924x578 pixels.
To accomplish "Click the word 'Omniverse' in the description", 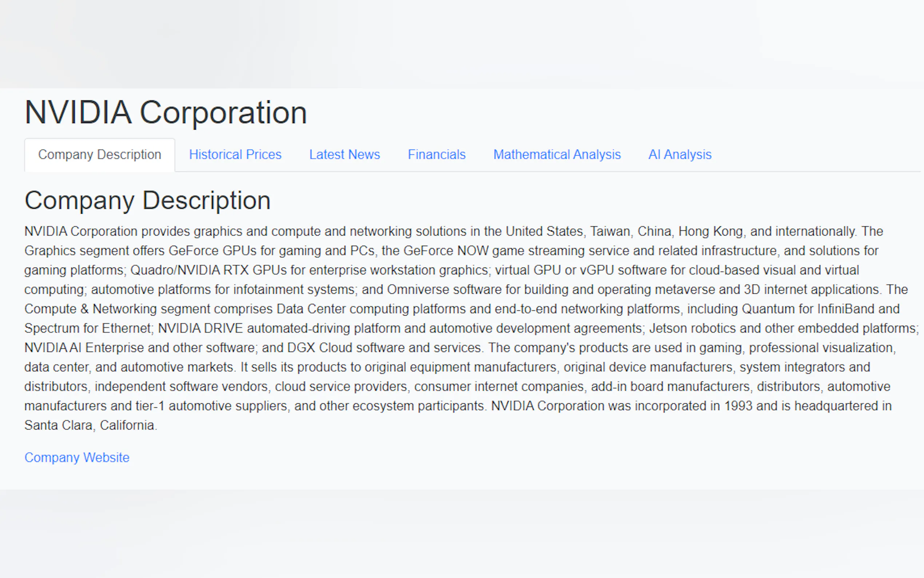I will (418, 289).
